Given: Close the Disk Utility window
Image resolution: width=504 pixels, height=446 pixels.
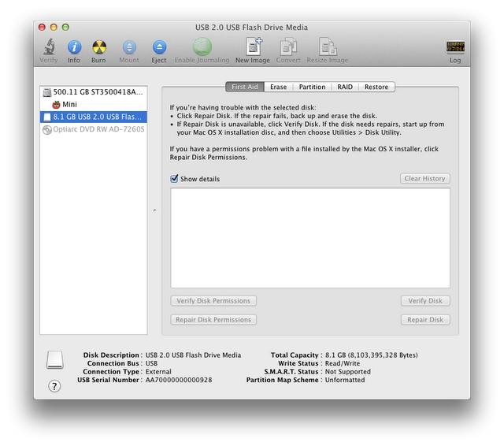Looking at the screenshot, I should point(42,27).
